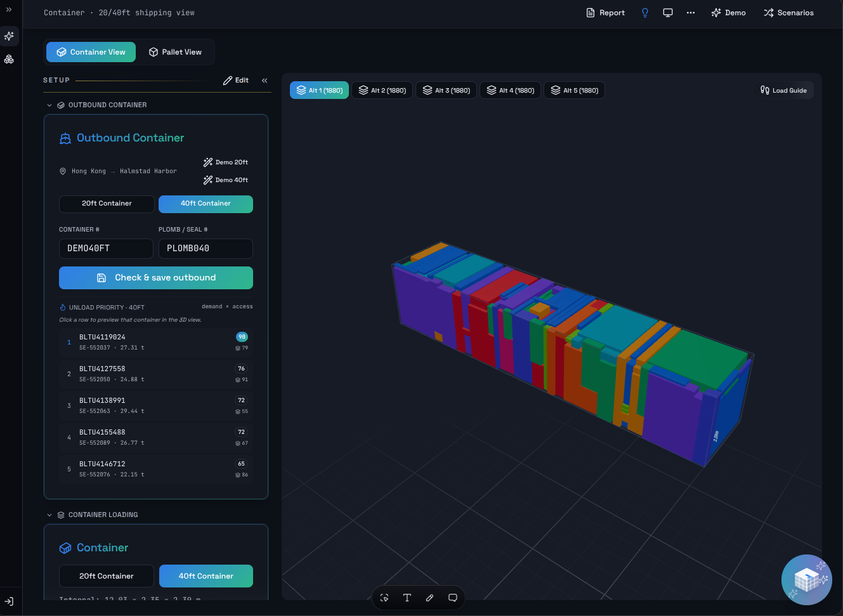Screen dimensions: 843x616
Task: Click the Unload Priority icon
Action: (63, 308)
